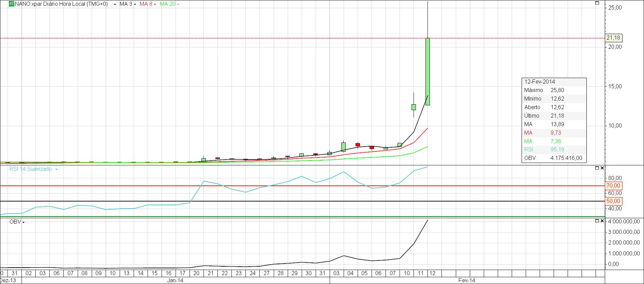644x284 pixels.
Task: Maximize the OBV indicator panel
Action: pos(597,221)
